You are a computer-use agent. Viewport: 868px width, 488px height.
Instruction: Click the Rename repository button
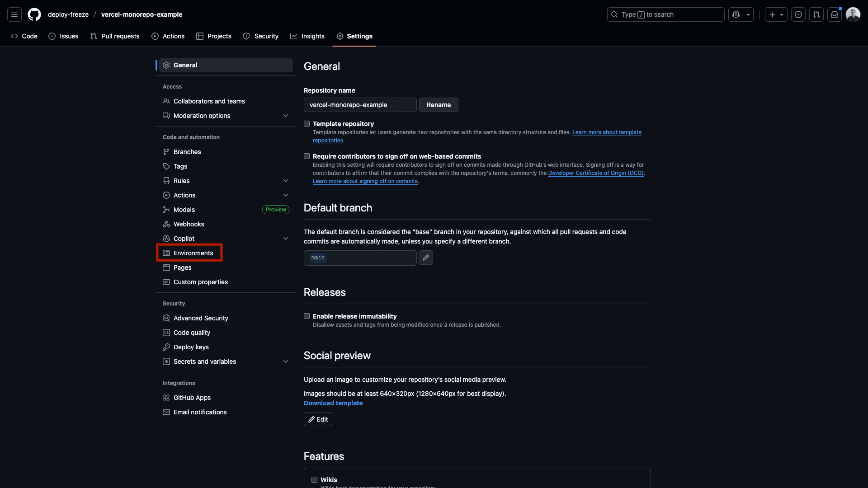point(439,104)
